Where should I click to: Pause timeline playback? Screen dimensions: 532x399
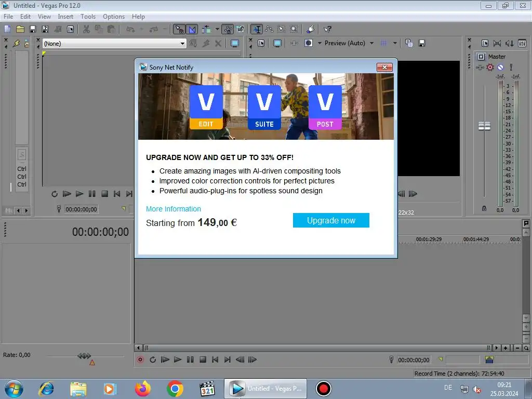point(190,360)
